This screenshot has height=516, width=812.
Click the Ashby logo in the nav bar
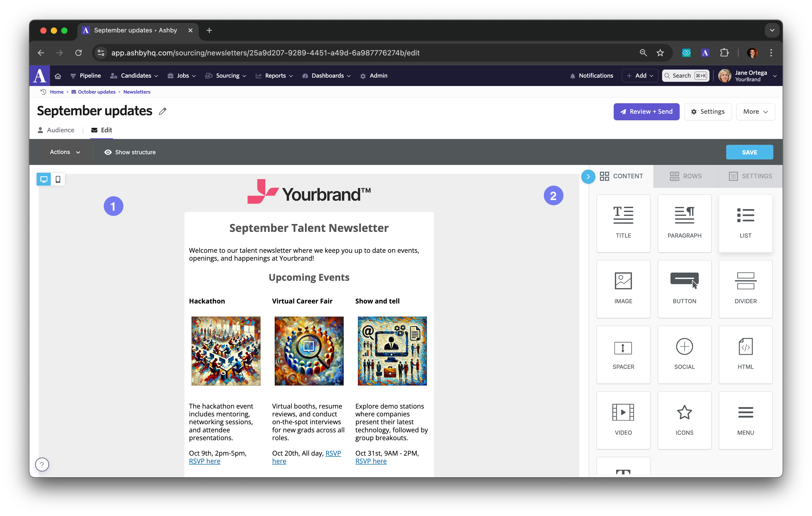coord(40,76)
